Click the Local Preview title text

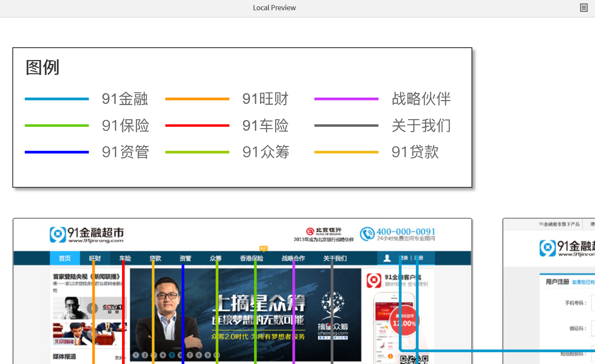click(274, 8)
